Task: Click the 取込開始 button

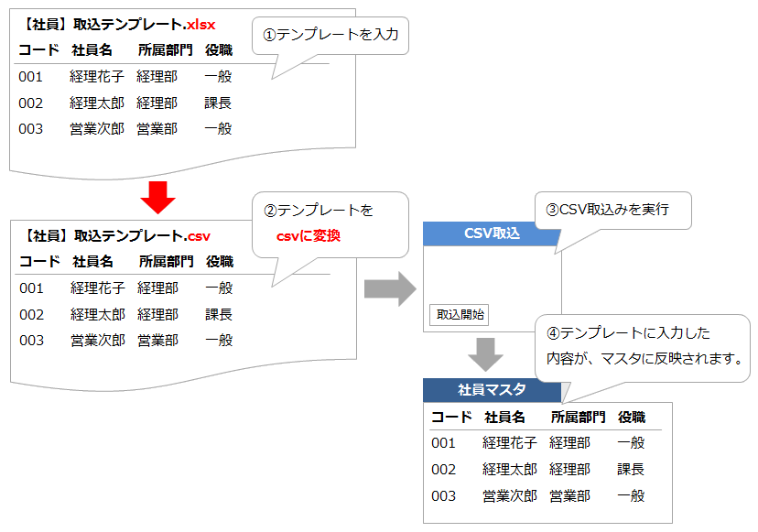Action: click(x=460, y=314)
